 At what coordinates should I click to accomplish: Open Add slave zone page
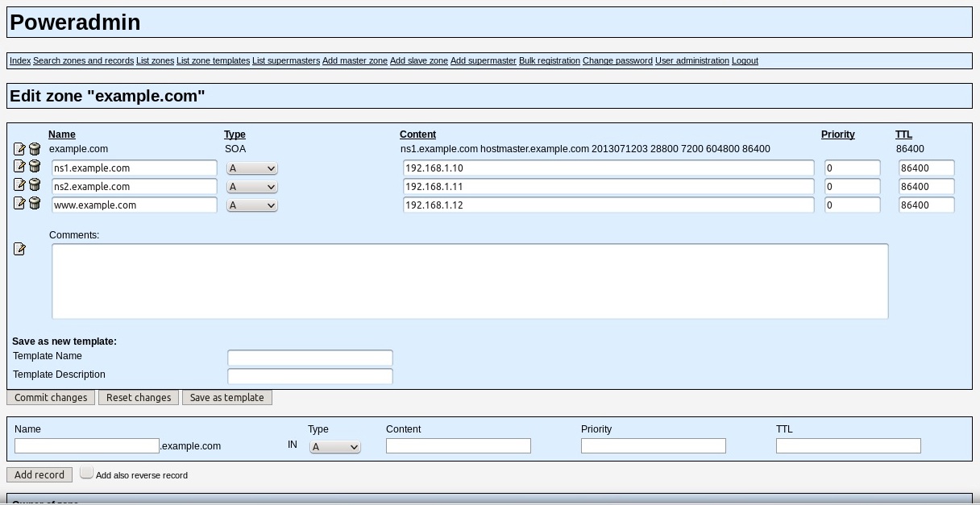(419, 60)
